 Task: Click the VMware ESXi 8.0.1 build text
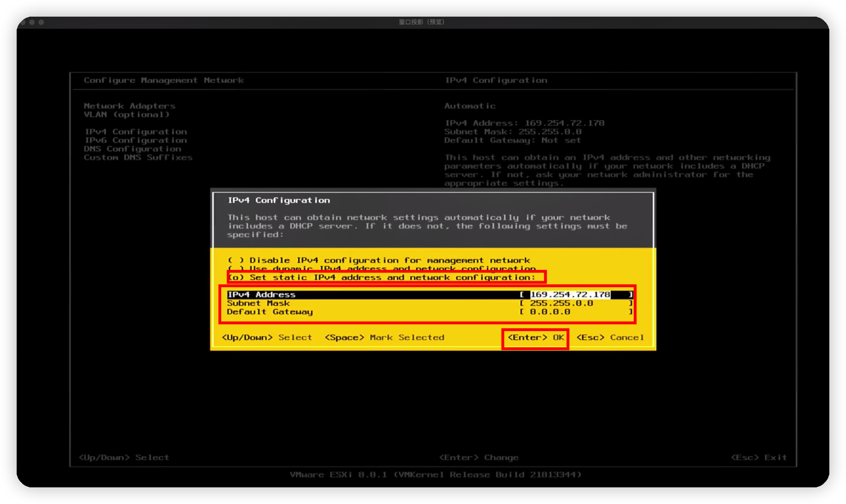click(x=435, y=475)
